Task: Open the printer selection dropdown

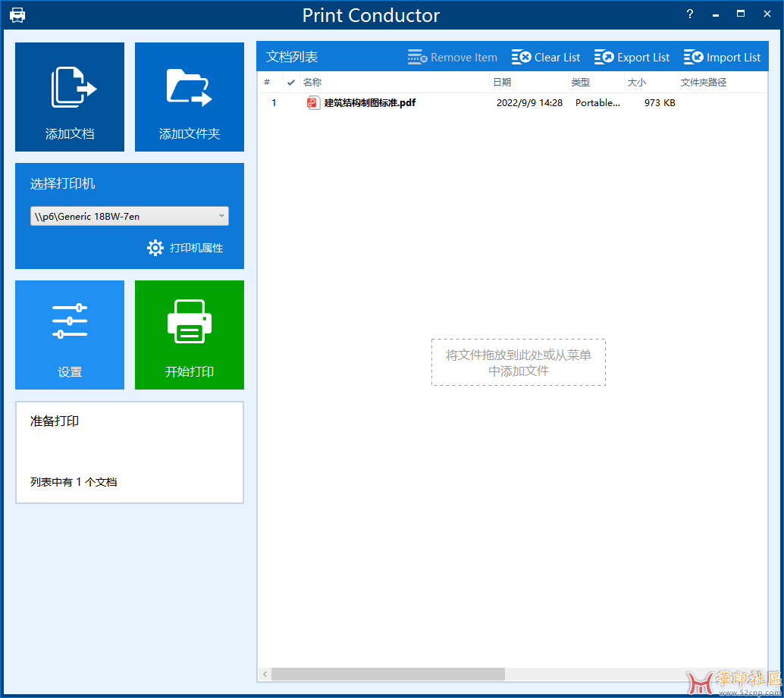Action: point(130,216)
